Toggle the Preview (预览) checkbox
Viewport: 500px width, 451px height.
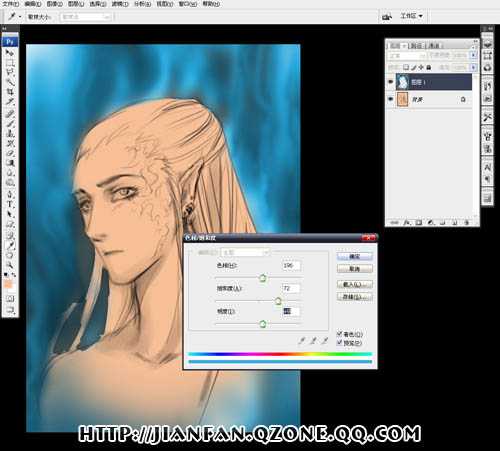(339, 342)
